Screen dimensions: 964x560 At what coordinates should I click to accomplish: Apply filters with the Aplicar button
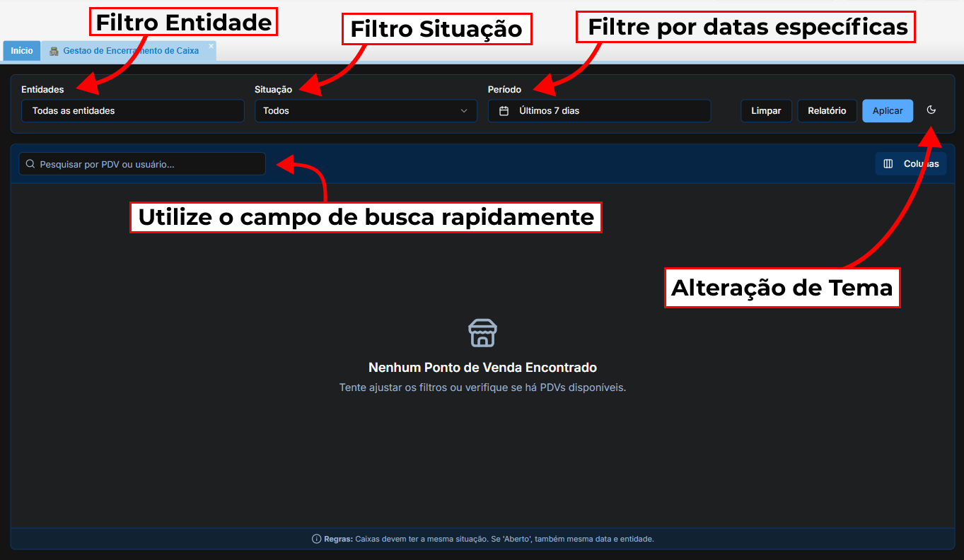[x=887, y=111]
